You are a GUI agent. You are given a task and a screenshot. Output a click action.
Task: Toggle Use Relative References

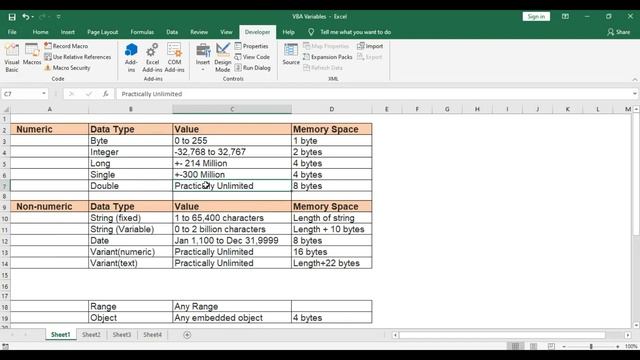pyautogui.click(x=78, y=57)
